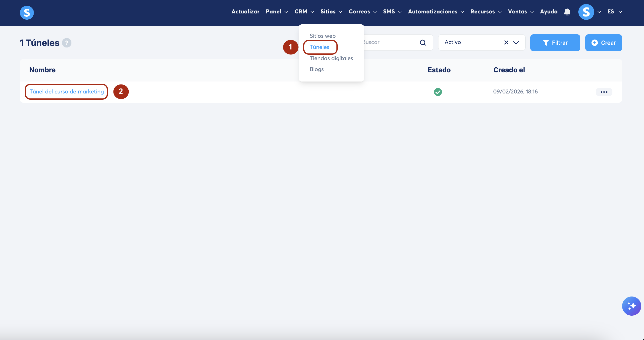Expand the Activo status dropdown
Viewport: 644px width, 340px height.
pyautogui.click(x=516, y=43)
